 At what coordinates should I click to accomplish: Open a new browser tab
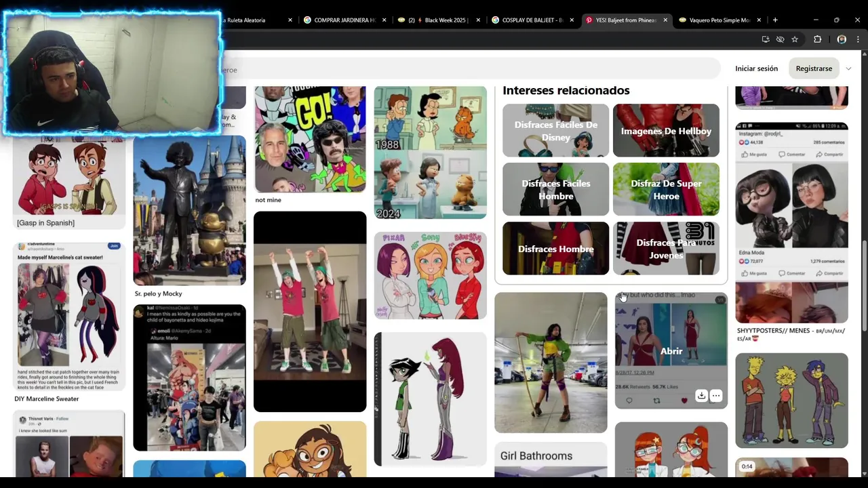[x=775, y=20]
